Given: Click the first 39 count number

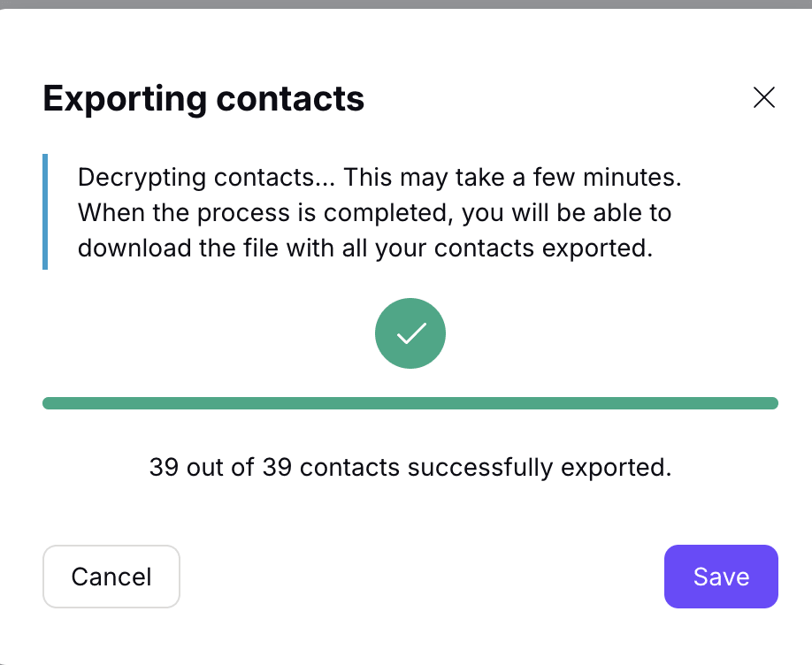Looking at the screenshot, I should [164, 467].
